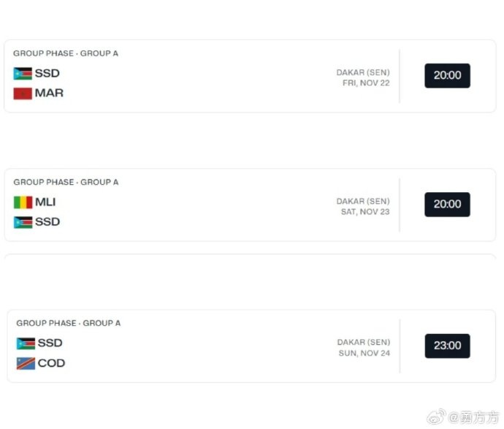
Task: Click the Fri, Nov 22 date text
Action: click(366, 83)
